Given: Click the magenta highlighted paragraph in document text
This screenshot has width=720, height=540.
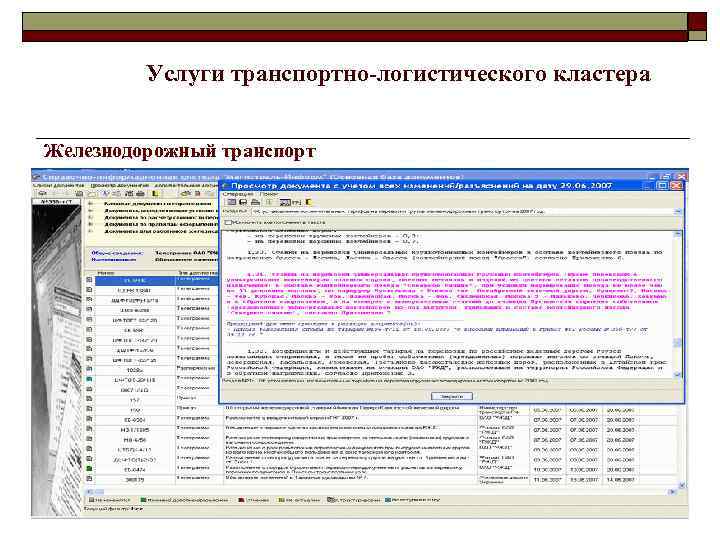Looking at the screenshot, I should click(447, 293).
